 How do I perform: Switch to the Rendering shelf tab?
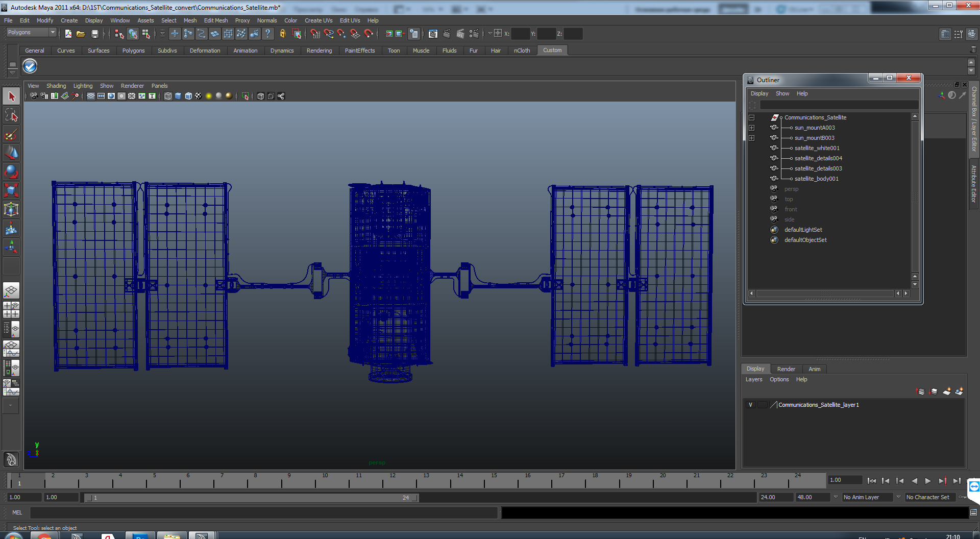click(x=319, y=51)
